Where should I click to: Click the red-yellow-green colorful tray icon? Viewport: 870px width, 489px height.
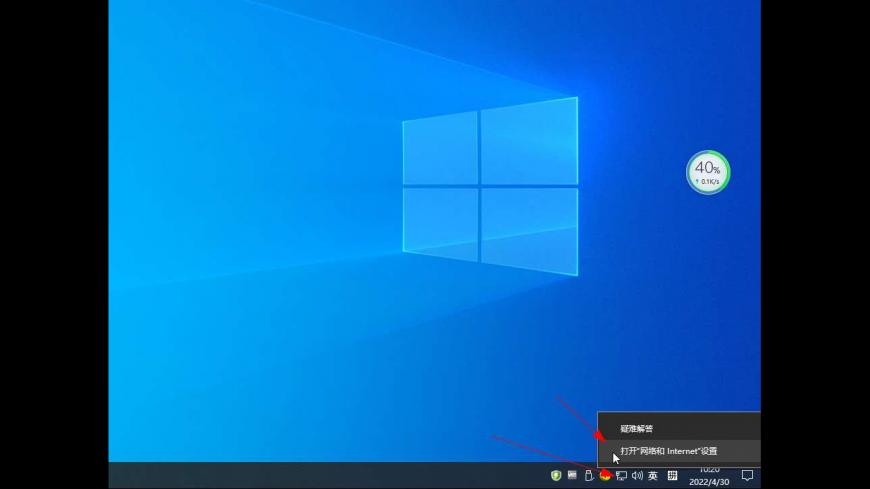pyautogui.click(x=605, y=476)
